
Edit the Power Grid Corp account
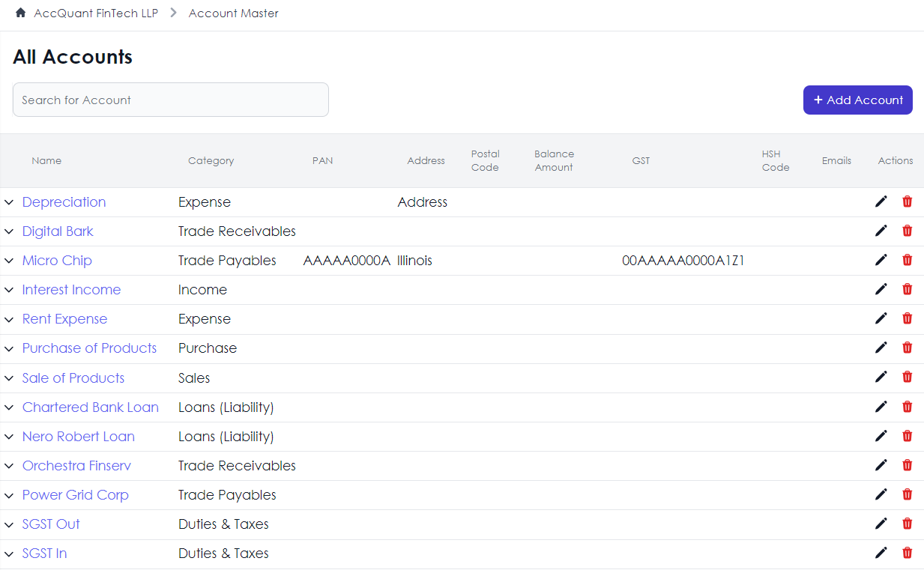point(881,494)
